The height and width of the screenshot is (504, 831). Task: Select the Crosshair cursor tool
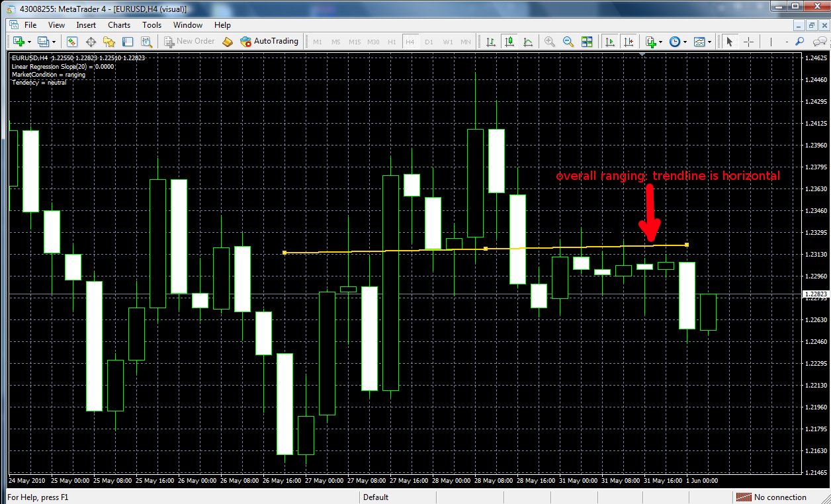pyautogui.click(x=748, y=41)
